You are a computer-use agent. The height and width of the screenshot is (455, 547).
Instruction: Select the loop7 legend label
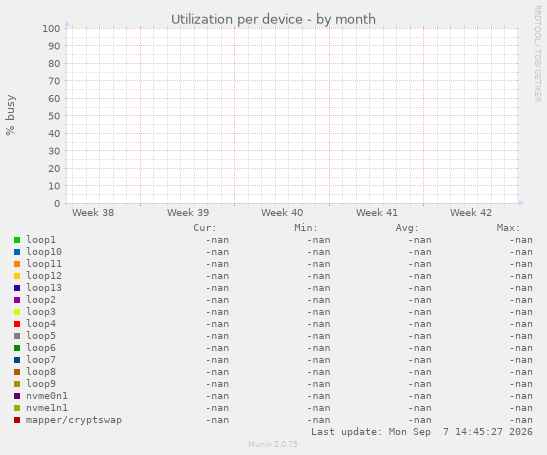pos(41,360)
